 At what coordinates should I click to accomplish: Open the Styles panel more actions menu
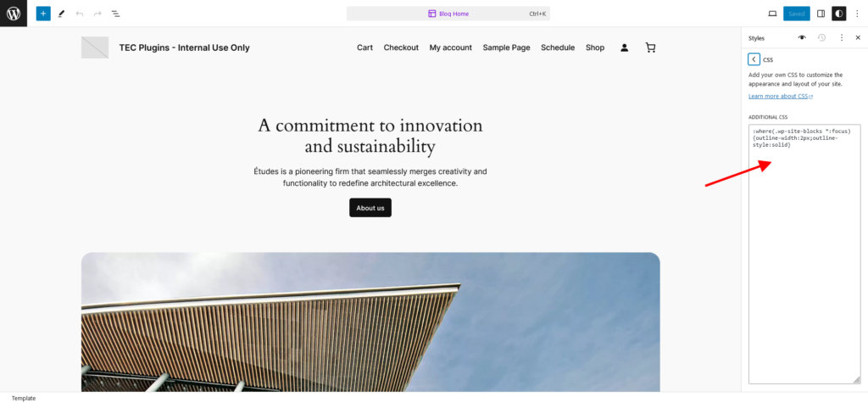click(x=841, y=37)
